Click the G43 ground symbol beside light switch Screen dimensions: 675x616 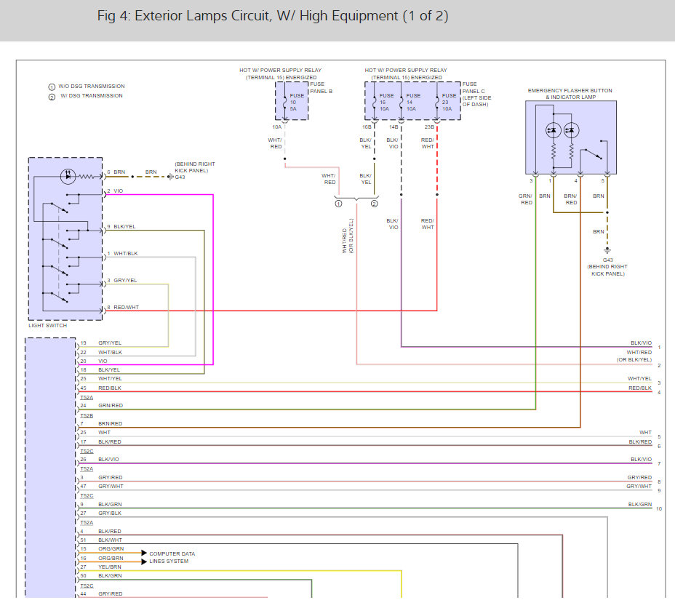[x=170, y=176]
